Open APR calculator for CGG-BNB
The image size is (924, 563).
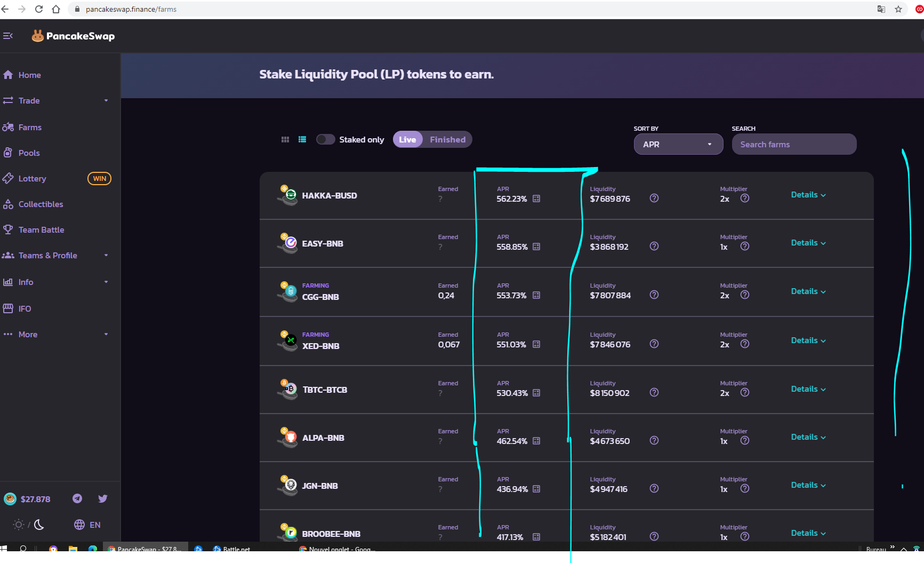pyautogui.click(x=536, y=295)
